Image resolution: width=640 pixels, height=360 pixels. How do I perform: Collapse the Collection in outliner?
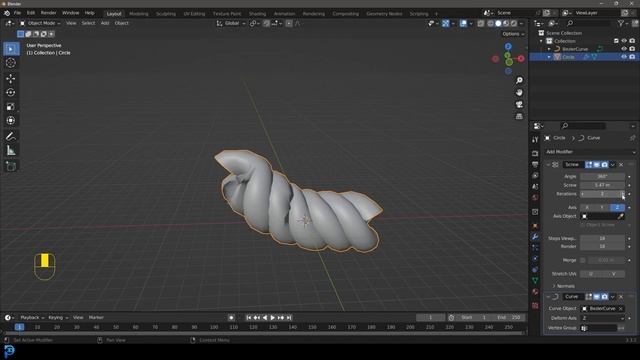point(541,41)
